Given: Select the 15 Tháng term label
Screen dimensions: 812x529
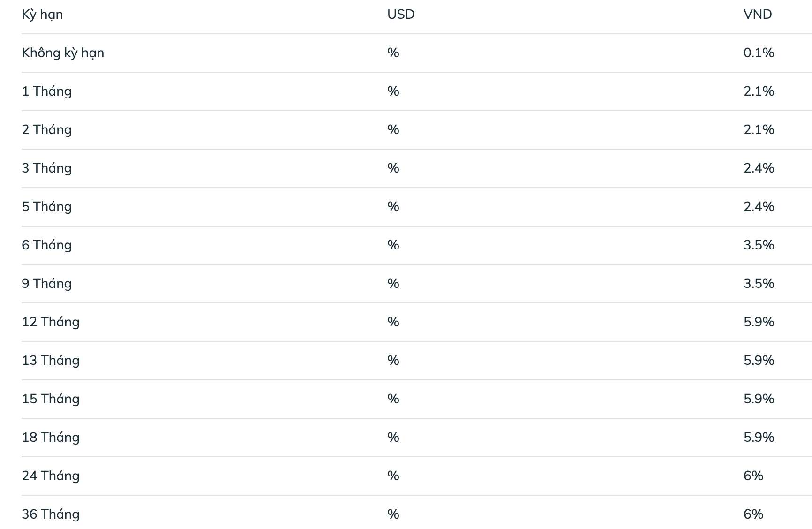Looking at the screenshot, I should tap(51, 399).
